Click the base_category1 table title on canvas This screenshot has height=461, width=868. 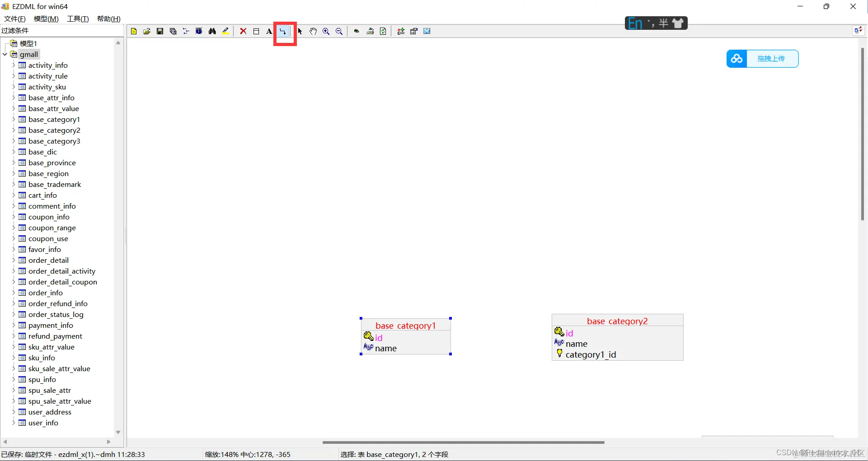(x=406, y=326)
